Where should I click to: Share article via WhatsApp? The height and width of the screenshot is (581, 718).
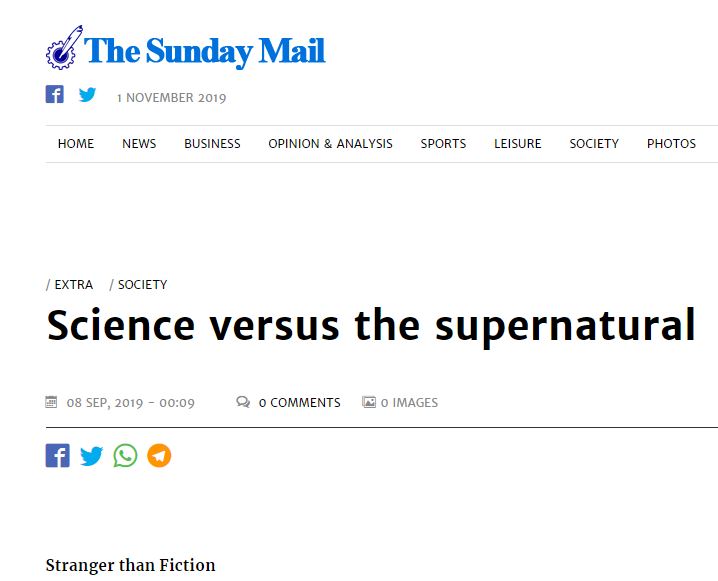click(x=125, y=456)
